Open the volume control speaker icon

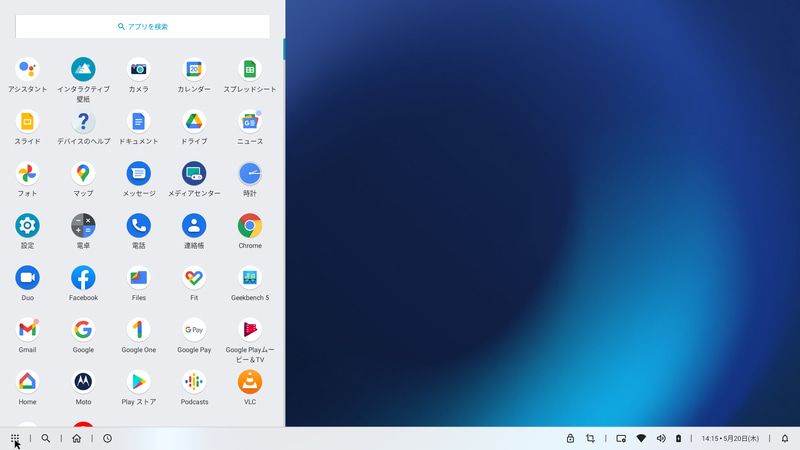pos(661,438)
